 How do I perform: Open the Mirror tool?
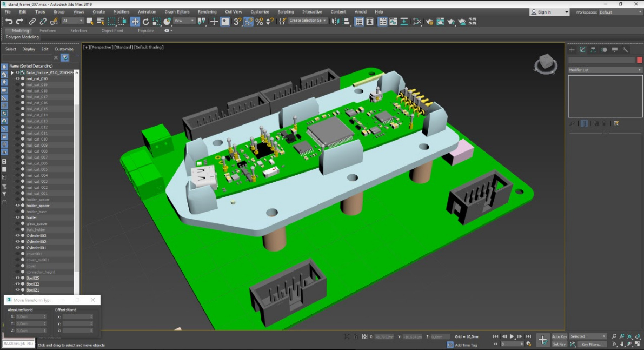pos(335,22)
